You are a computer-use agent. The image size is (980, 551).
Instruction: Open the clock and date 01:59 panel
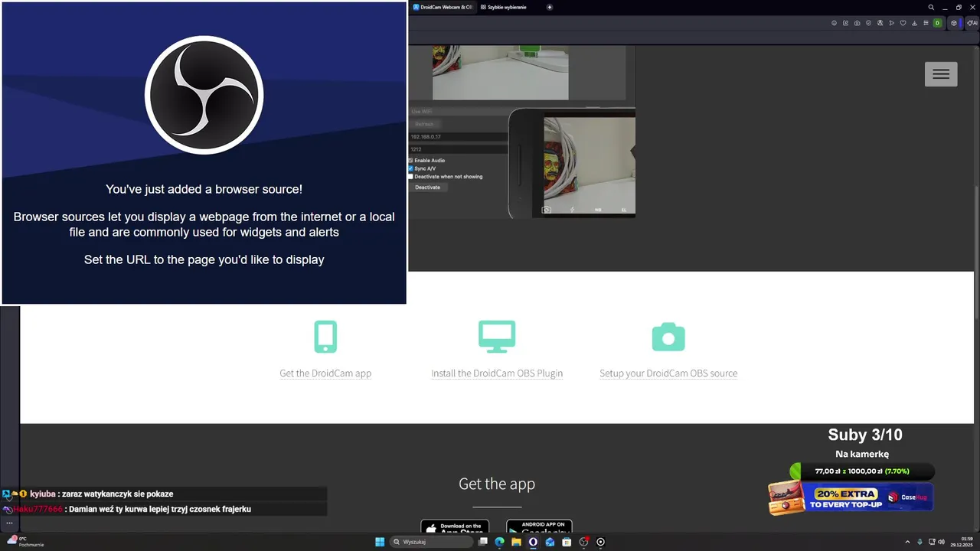(961, 542)
